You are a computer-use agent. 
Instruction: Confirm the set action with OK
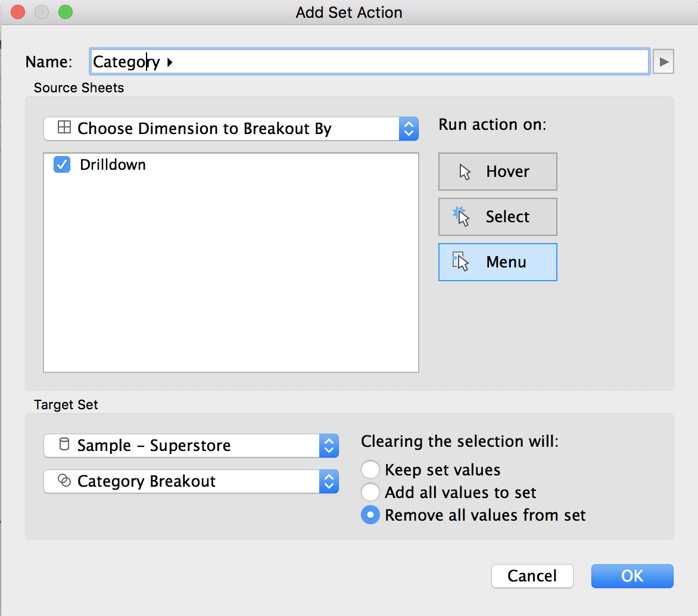tap(632, 575)
